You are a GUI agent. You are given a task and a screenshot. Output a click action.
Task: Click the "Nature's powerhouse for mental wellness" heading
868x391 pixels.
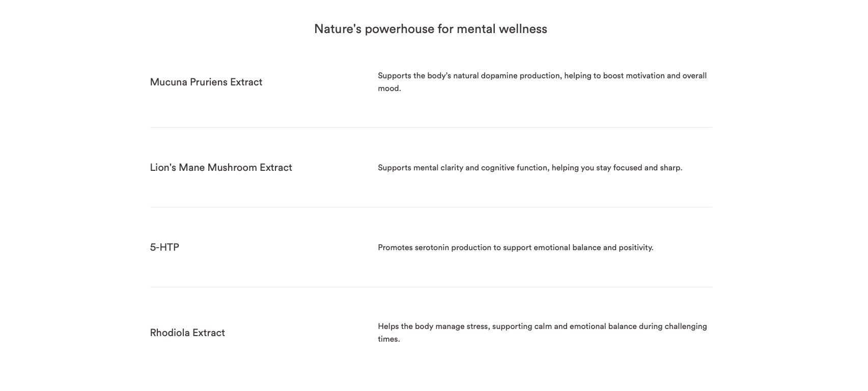point(430,29)
